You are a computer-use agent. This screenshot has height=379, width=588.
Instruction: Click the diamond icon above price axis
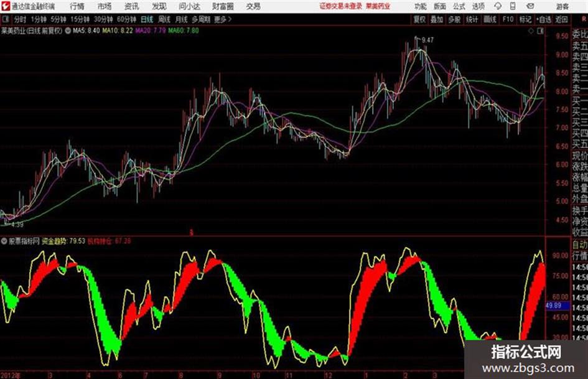pos(531,31)
